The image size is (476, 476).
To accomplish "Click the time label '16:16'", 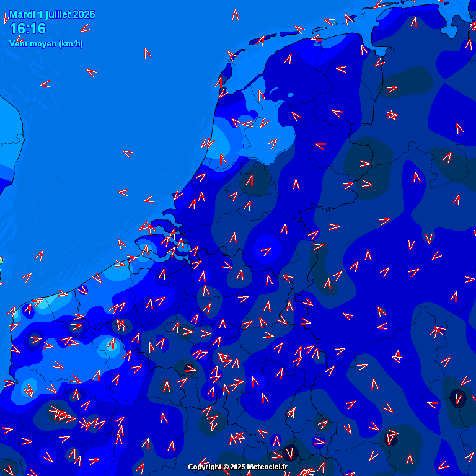I will click(28, 29).
